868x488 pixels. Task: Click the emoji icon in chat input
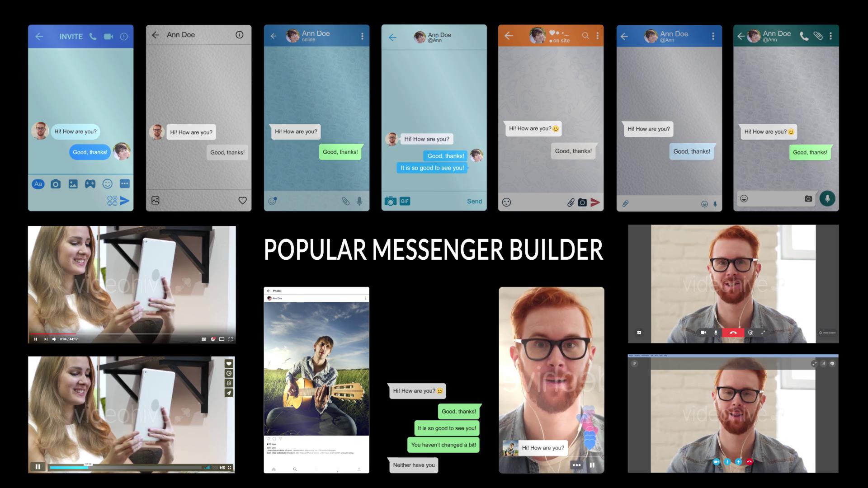pyautogui.click(x=507, y=202)
